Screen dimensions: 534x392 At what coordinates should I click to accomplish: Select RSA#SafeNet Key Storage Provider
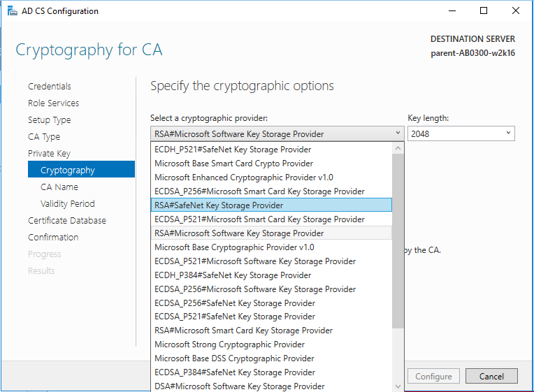click(x=271, y=205)
